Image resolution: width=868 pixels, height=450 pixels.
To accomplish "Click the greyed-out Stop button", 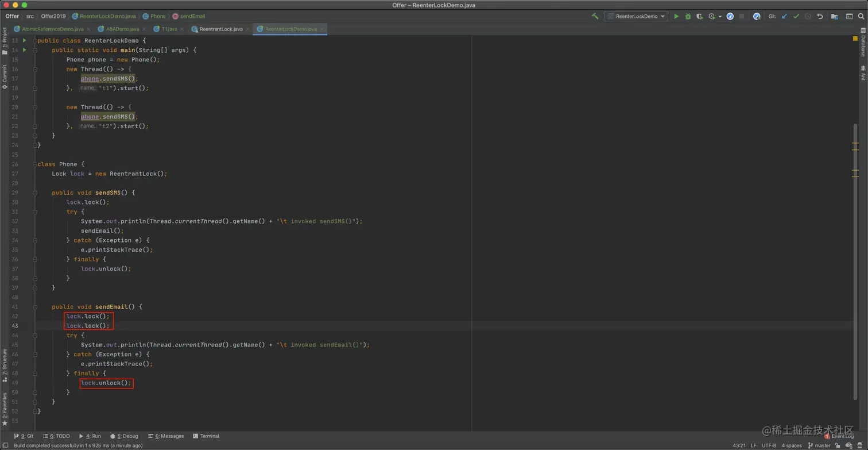I will coord(742,17).
